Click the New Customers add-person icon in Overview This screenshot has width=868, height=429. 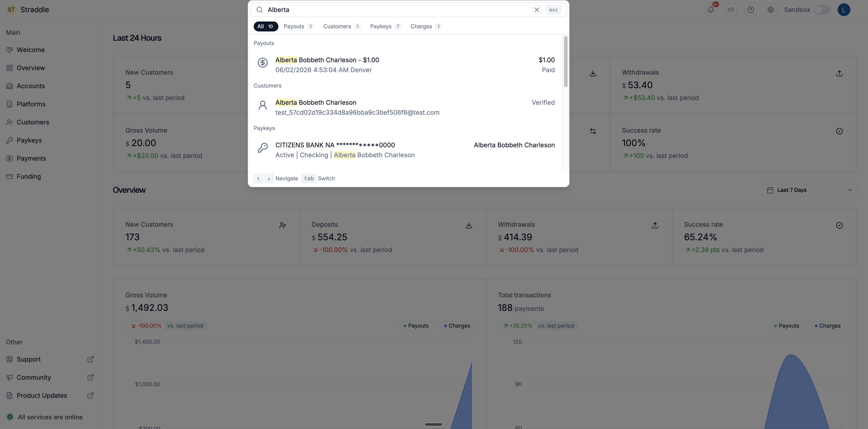pyautogui.click(x=282, y=225)
